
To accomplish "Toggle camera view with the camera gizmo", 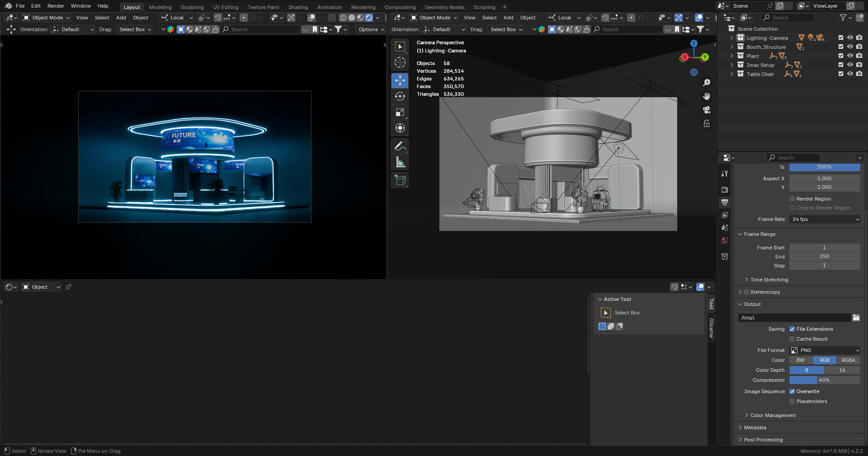I will click(x=707, y=110).
